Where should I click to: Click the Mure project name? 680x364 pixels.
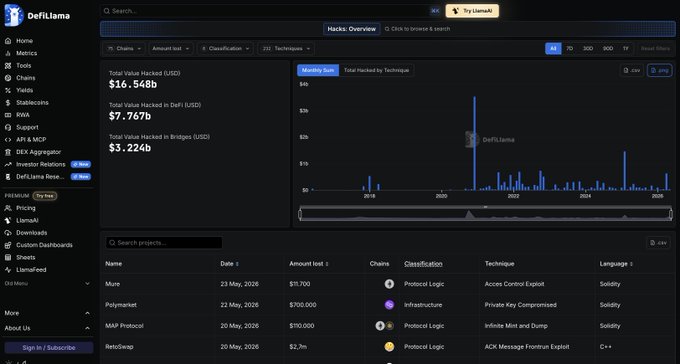coord(113,284)
